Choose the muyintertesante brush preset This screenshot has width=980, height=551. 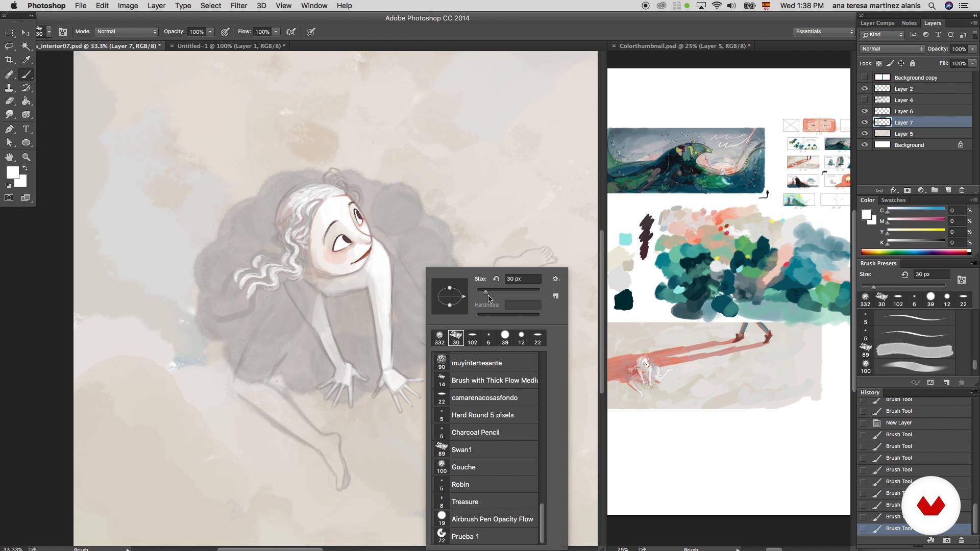pyautogui.click(x=485, y=363)
